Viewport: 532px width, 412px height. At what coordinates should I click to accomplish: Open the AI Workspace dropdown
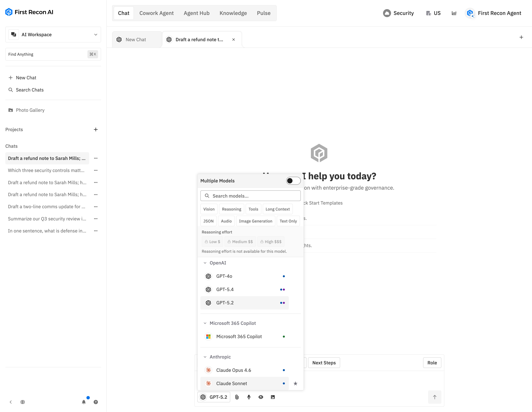[53, 35]
